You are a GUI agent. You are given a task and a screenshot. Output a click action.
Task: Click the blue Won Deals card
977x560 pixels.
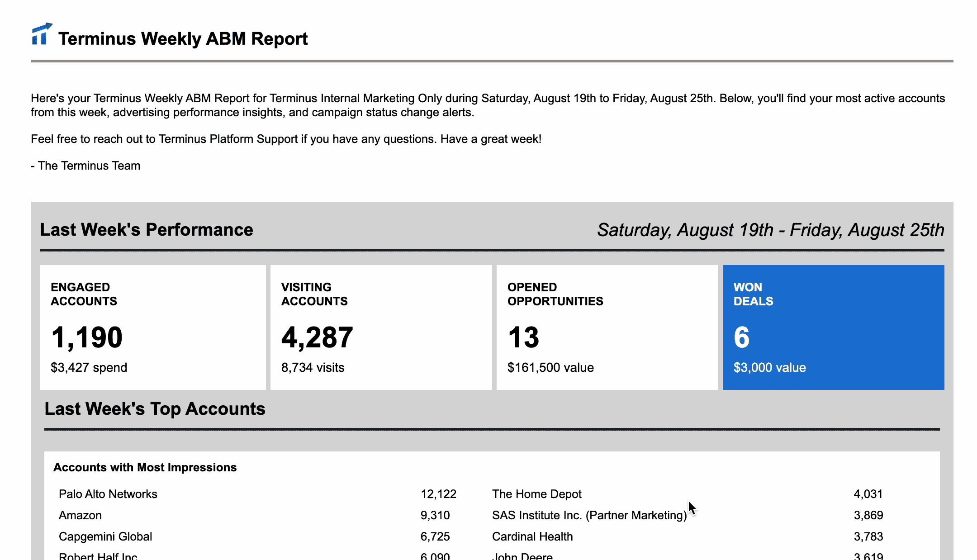pyautogui.click(x=834, y=327)
